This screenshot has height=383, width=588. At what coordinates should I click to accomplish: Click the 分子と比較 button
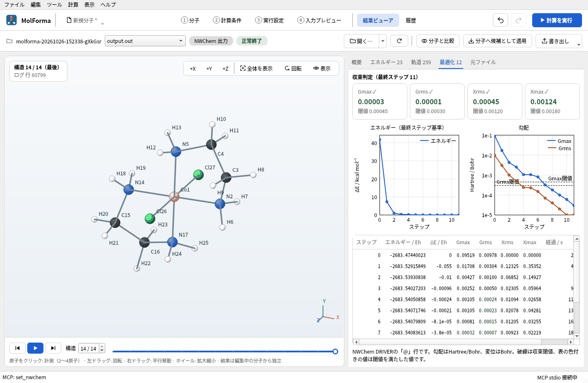438,41
